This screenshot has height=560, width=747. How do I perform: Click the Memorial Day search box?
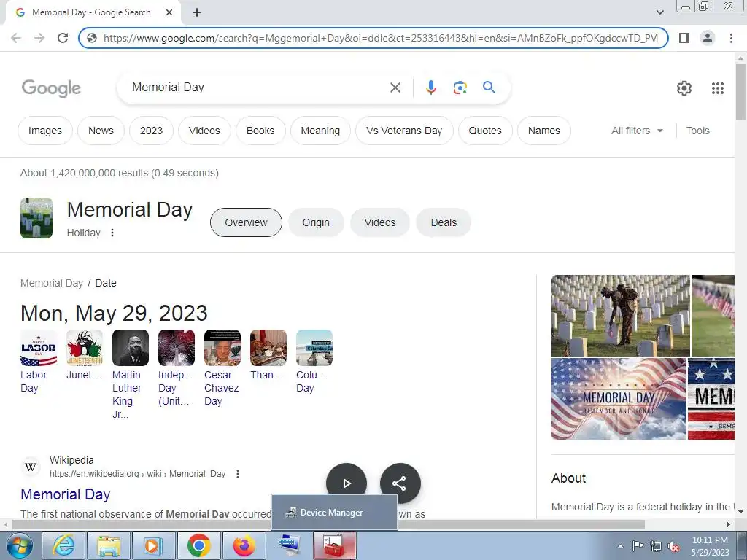258,87
